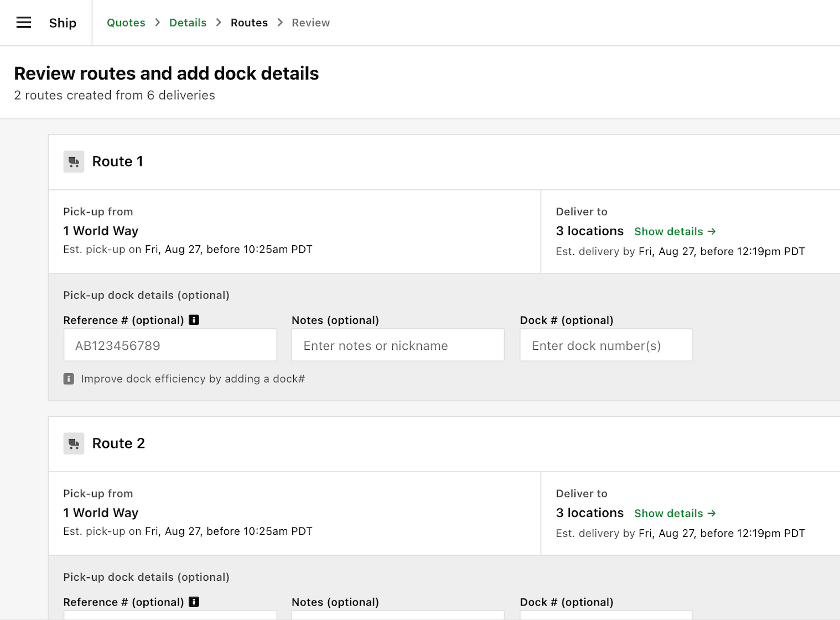Click Route 2 heading
The width and height of the screenshot is (840, 620).
(118, 443)
